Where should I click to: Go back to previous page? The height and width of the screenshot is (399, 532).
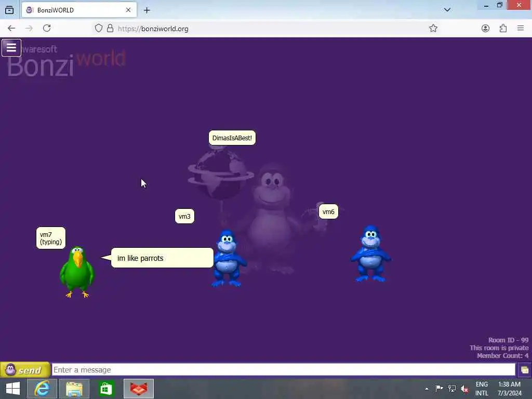pyautogui.click(x=11, y=29)
